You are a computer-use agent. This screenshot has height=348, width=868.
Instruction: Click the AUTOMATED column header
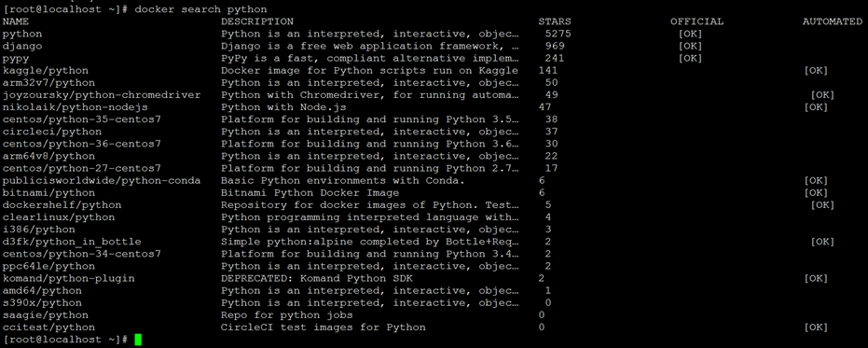[x=833, y=21]
